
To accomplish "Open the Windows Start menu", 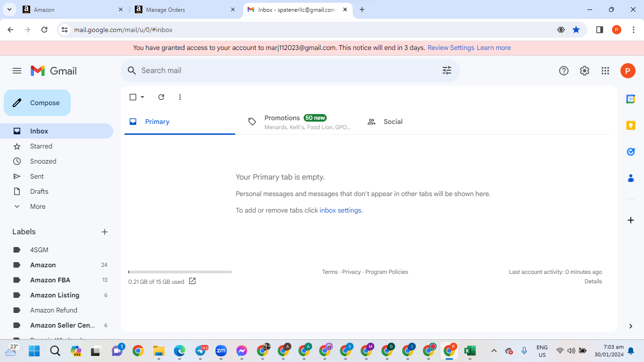I will click(34, 351).
